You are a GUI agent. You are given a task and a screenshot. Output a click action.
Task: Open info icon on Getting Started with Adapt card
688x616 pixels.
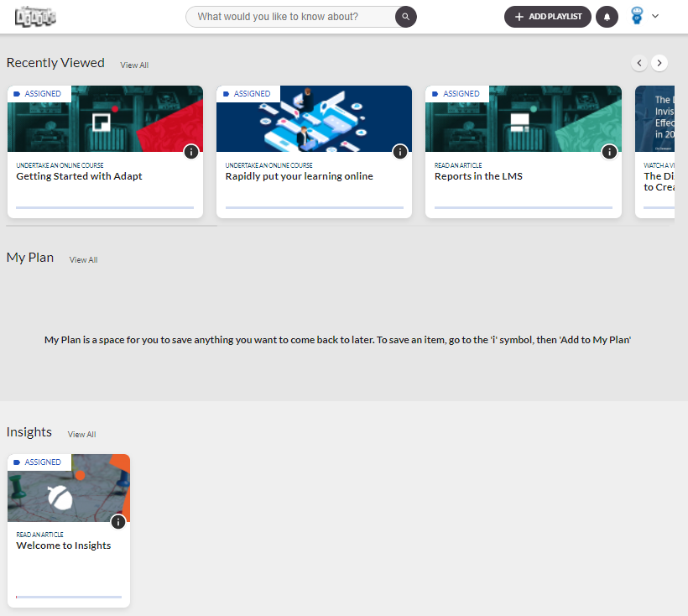coord(190,152)
